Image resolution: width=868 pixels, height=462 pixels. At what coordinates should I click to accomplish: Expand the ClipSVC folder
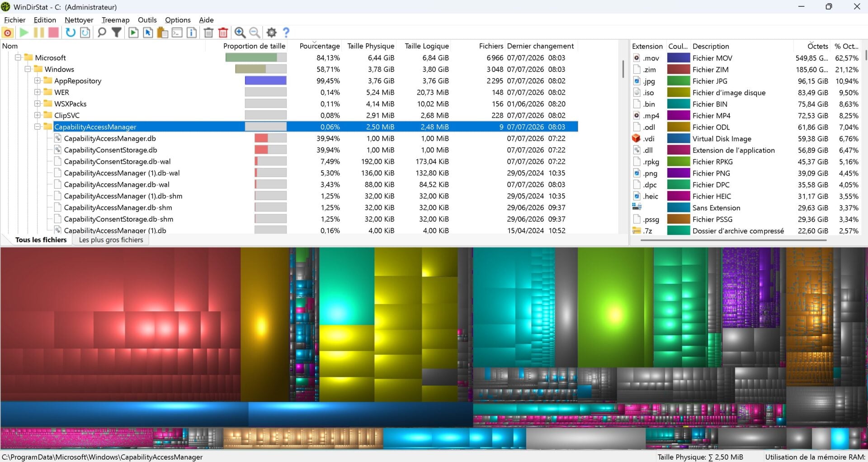click(38, 115)
